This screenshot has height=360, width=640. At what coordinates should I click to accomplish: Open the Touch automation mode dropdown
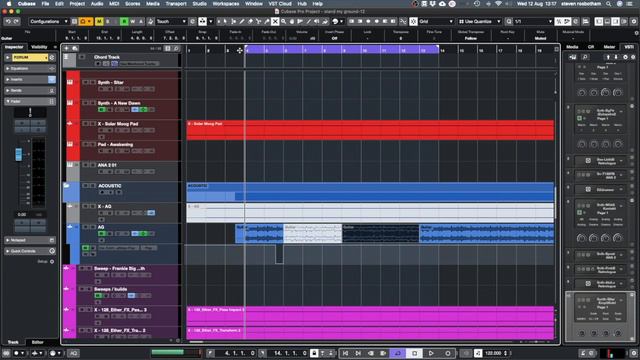point(171,21)
